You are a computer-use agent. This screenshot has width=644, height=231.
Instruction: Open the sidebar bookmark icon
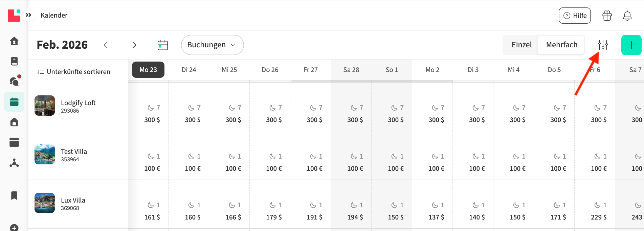click(14, 195)
